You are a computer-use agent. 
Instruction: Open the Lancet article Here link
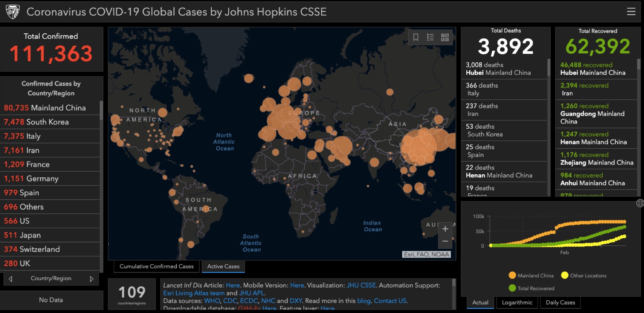(233, 285)
